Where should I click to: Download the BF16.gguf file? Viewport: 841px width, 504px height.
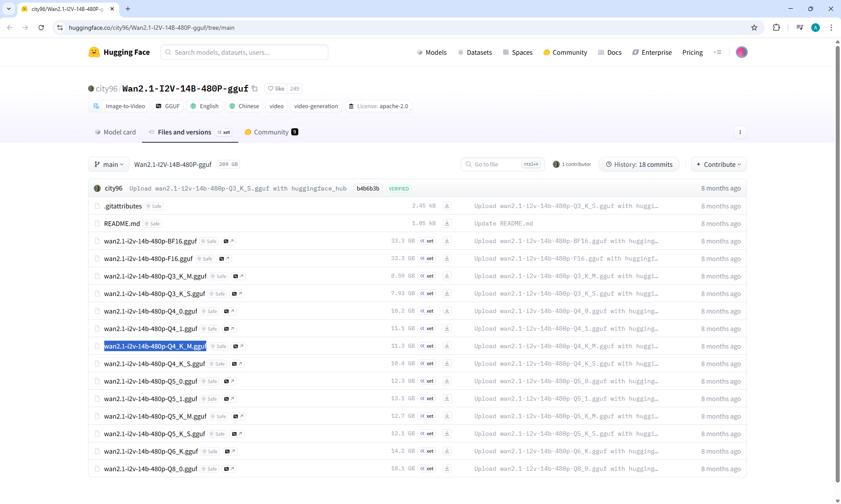447,241
